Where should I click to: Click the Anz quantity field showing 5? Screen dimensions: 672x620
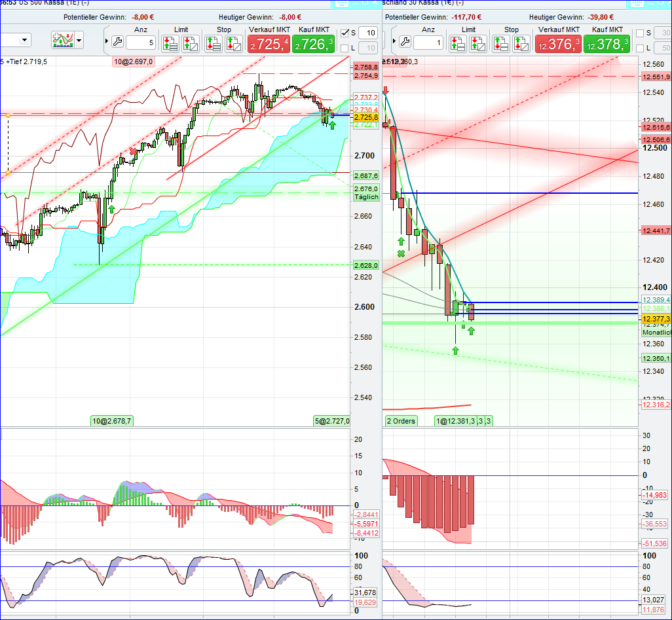(141, 43)
